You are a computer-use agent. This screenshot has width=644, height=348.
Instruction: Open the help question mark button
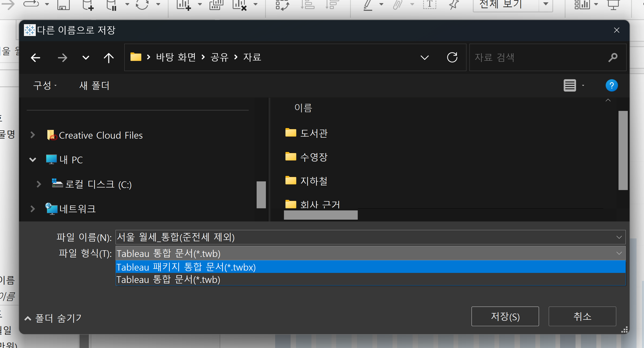point(612,85)
